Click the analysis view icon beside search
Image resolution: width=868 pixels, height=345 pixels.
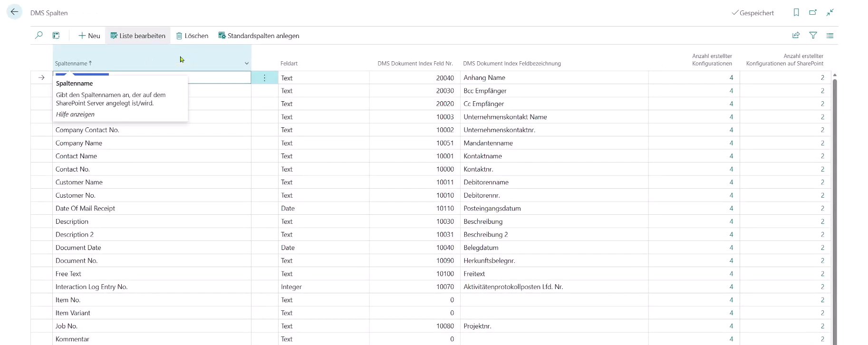pyautogui.click(x=56, y=36)
